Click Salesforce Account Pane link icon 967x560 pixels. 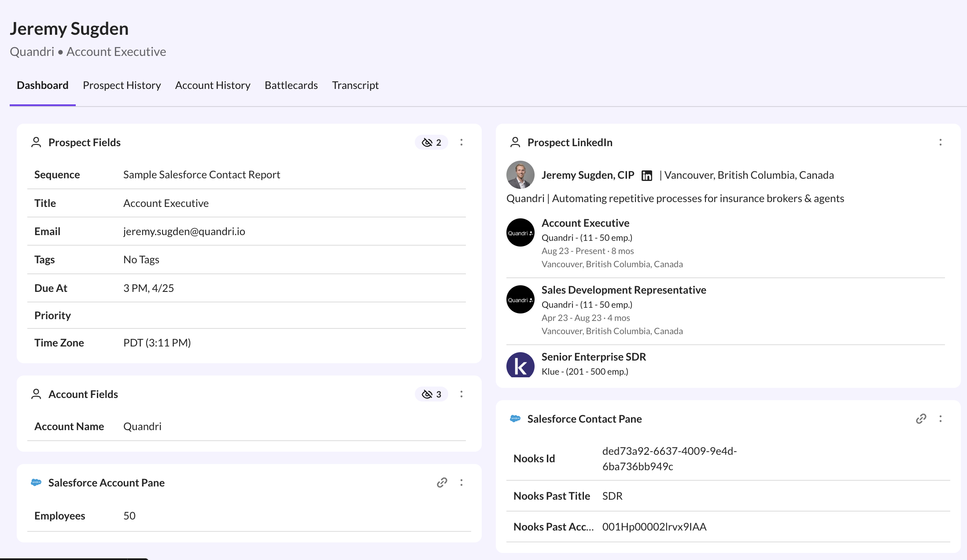(x=442, y=483)
